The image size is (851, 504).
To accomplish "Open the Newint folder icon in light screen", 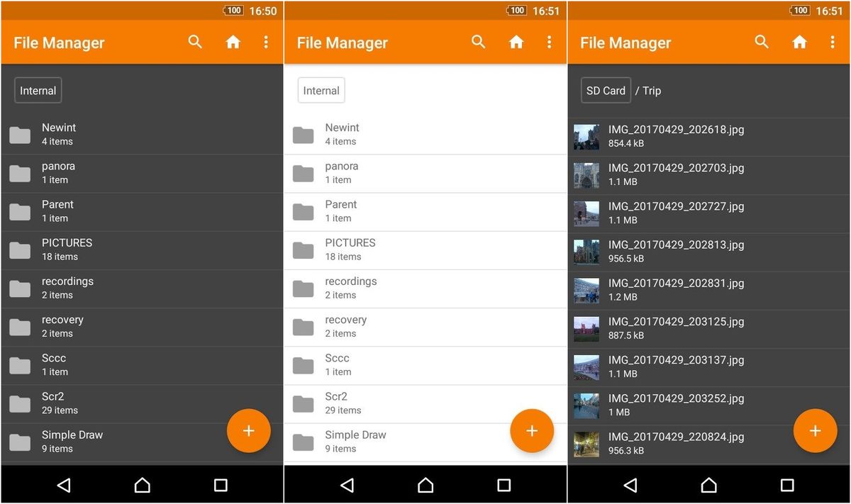I will click(x=304, y=135).
